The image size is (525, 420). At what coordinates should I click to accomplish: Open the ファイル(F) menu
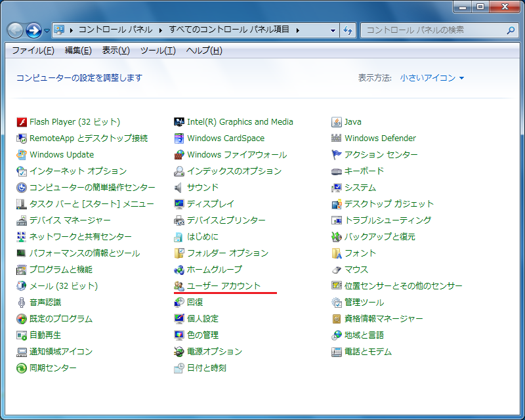pos(33,51)
